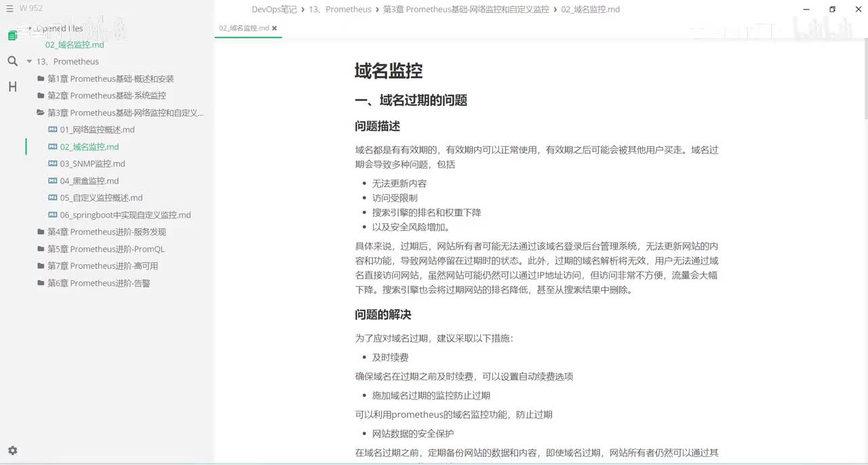This screenshot has height=465, width=868.
Task: Click folder icon of 第6章 row
Action: (41, 283)
